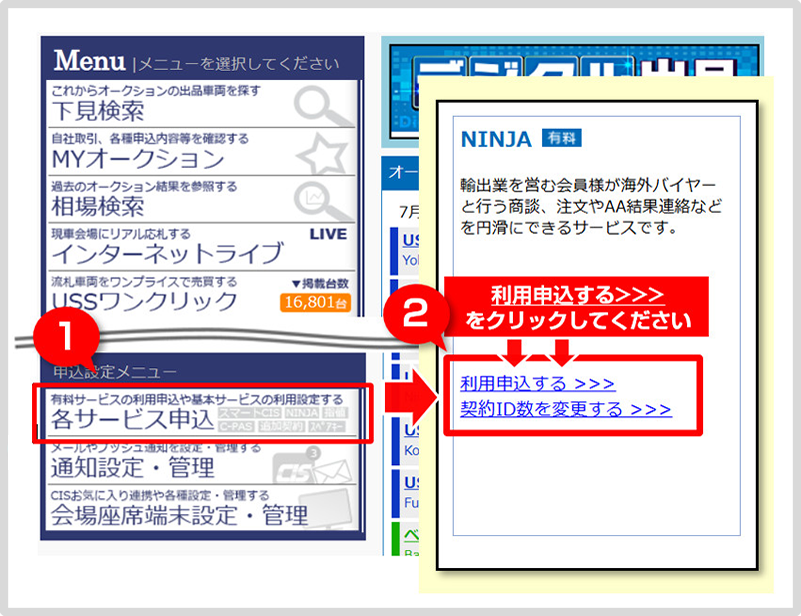Select 相場検索 from the menu
The height and width of the screenshot is (616, 801).
click(x=202, y=200)
